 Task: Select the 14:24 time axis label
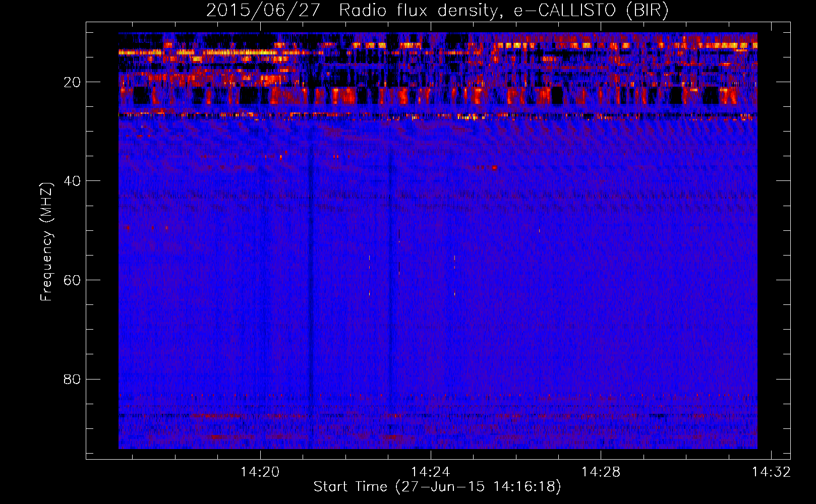430,472
